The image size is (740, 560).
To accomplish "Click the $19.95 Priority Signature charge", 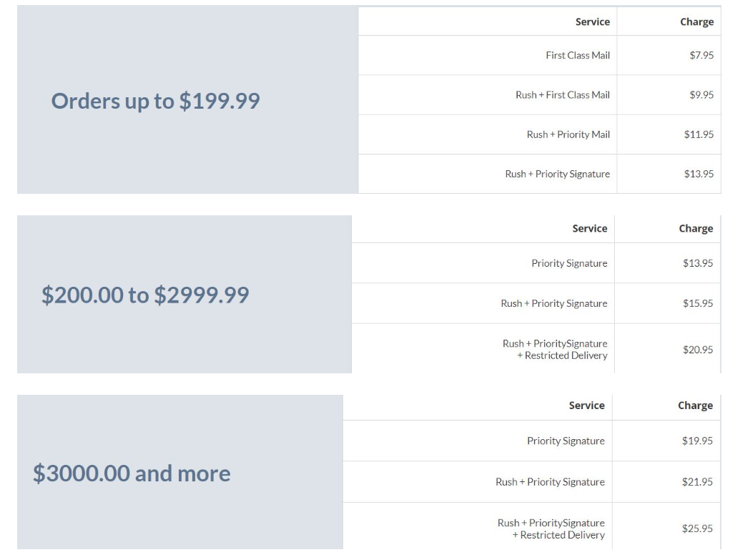I will (697, 441).
